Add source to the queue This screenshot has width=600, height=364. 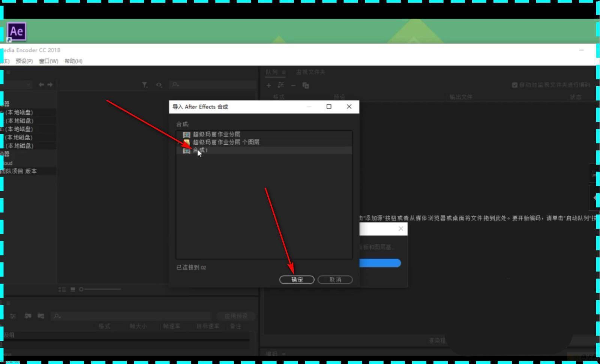268,85
